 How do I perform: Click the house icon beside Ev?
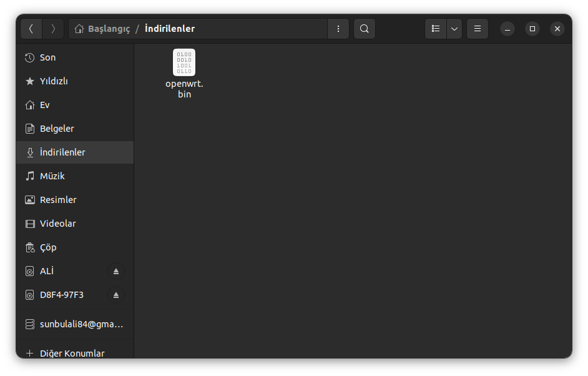click(x=29, y=105)
